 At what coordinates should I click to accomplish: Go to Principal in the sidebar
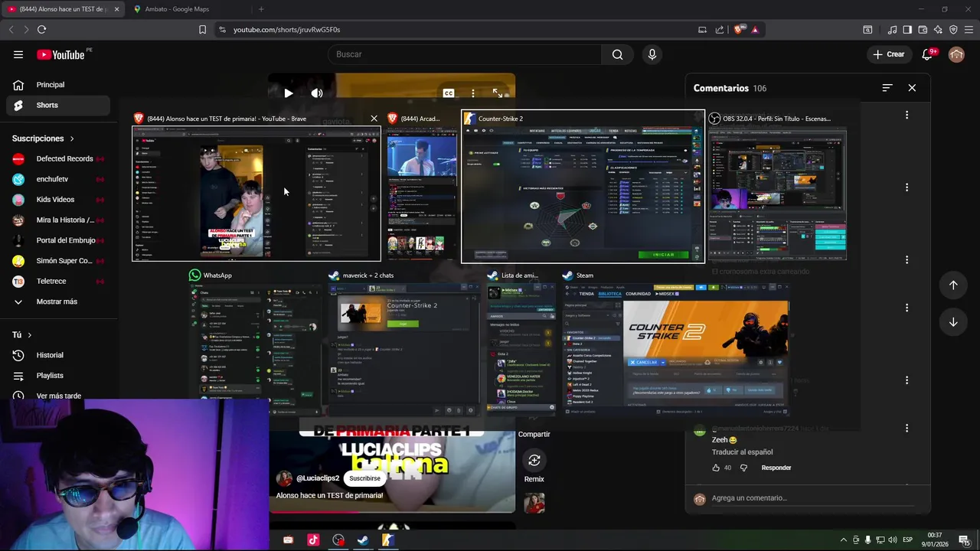[x=58, y=85]
